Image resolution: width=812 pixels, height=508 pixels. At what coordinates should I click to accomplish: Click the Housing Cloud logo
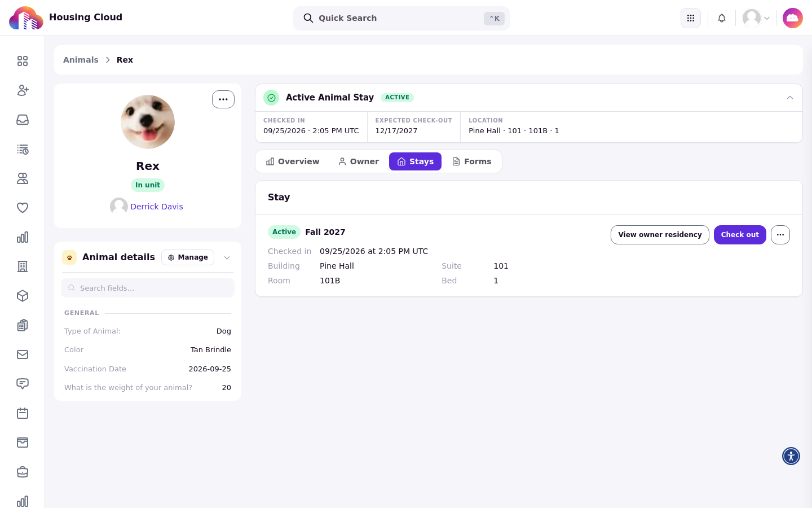click(26, 18)
